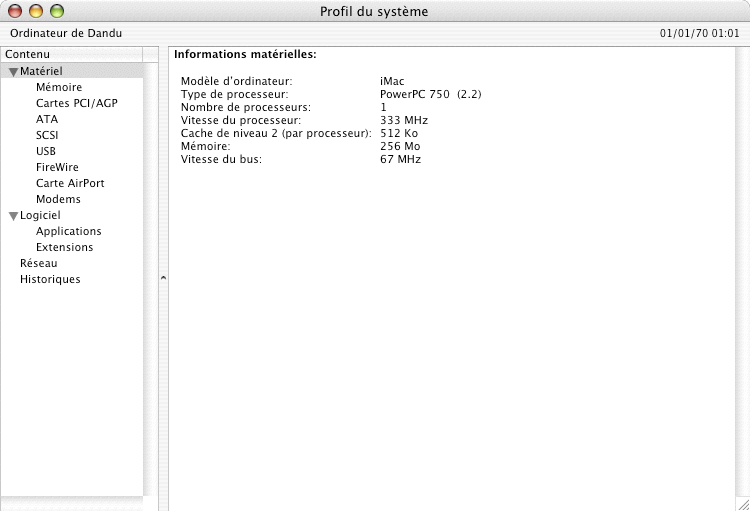
Task: Click the iMac model value
Action: click(392, 81)
